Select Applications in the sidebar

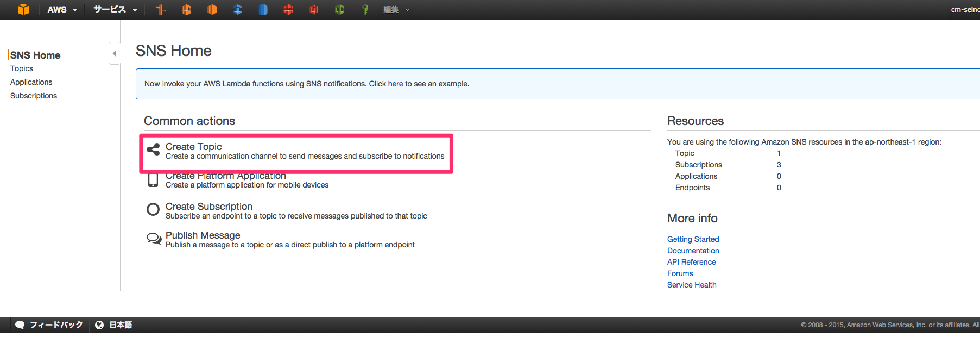(31, 82)
